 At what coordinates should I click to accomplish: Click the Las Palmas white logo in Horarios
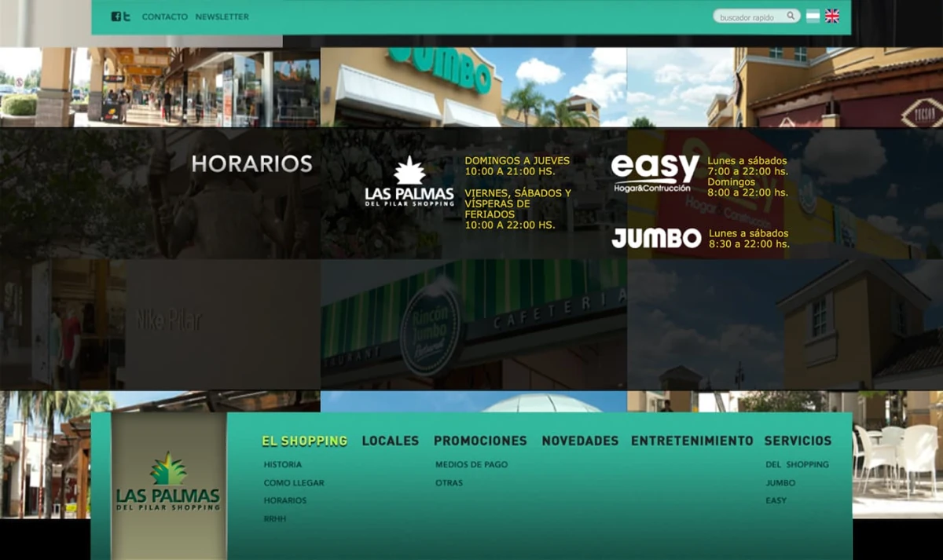(x=409, y=181)
